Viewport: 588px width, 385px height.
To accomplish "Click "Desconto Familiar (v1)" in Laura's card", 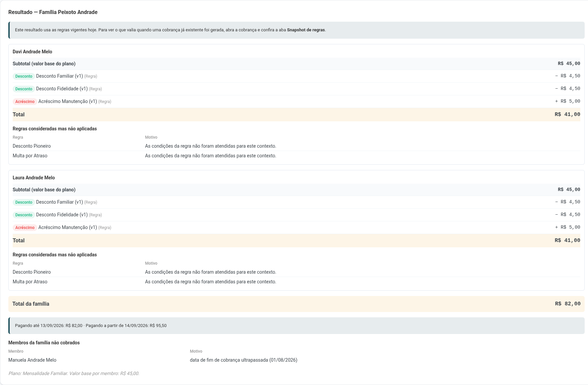I will tap(59, 202).
